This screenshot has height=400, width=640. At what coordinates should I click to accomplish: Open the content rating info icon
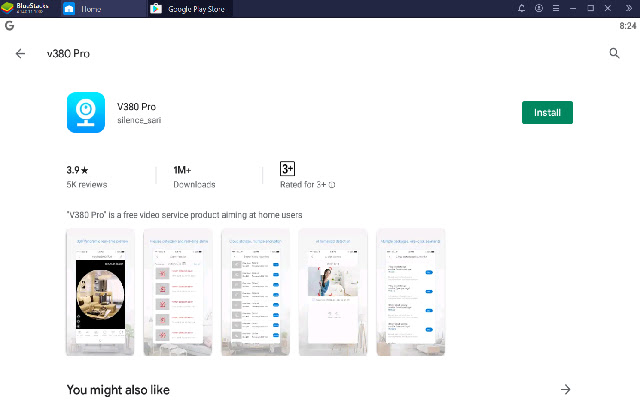[332, 184]
